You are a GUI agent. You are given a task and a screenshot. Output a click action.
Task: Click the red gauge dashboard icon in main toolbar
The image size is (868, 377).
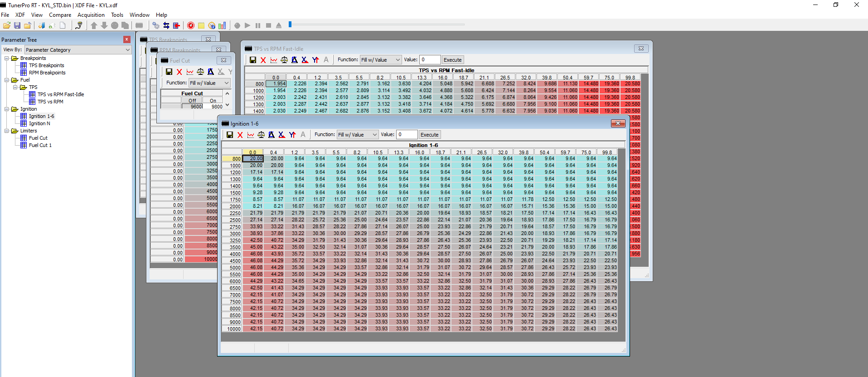coord(191,25)
